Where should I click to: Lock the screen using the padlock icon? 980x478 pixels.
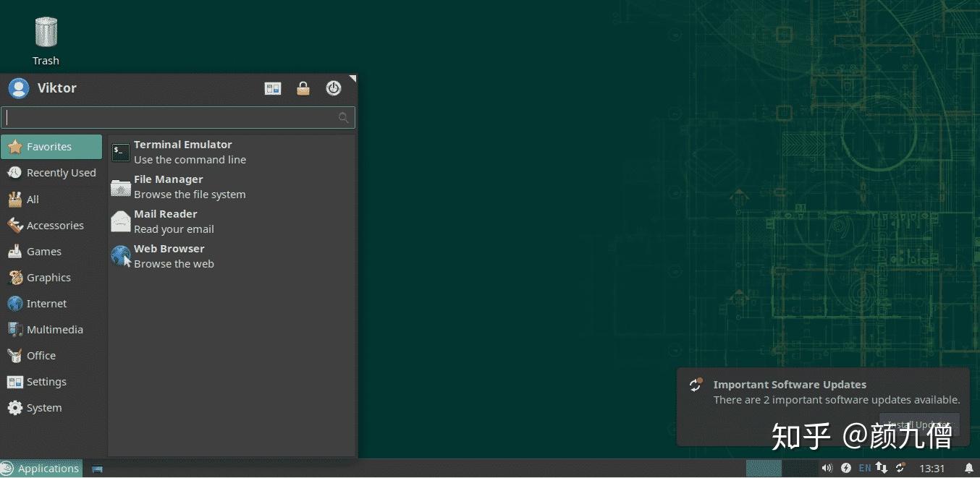303,88
